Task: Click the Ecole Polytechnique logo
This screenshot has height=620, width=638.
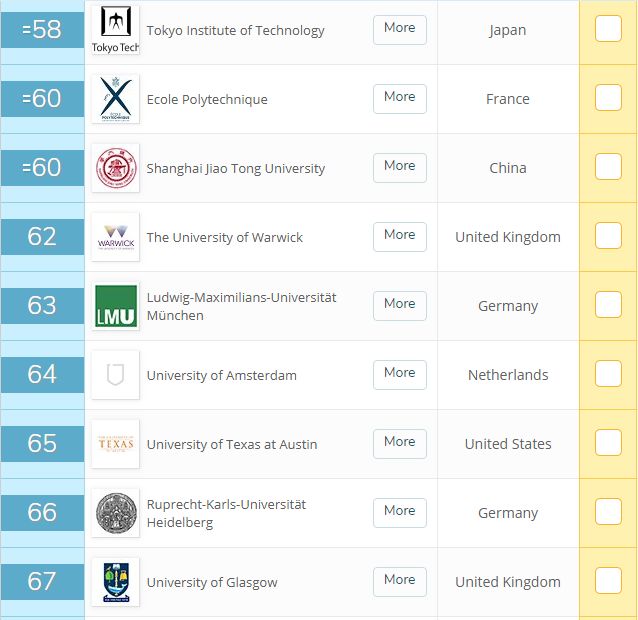Action: click(x=115, y=99)
